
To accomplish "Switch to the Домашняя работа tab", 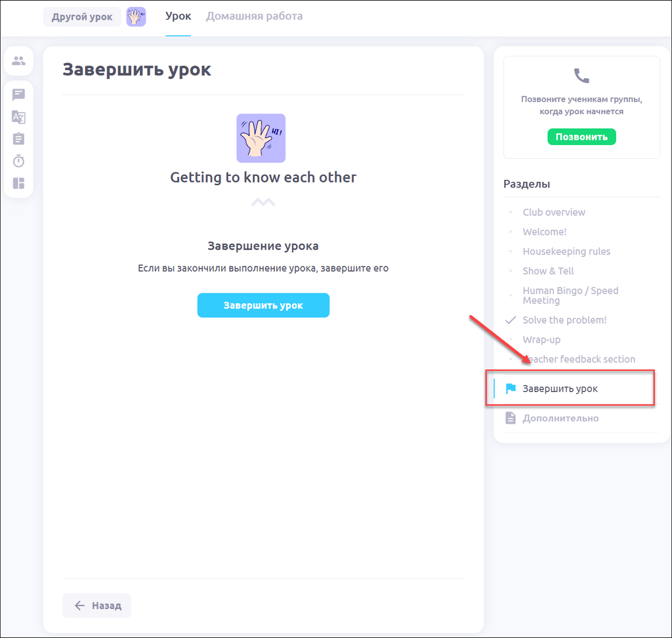I will point(254,16).
